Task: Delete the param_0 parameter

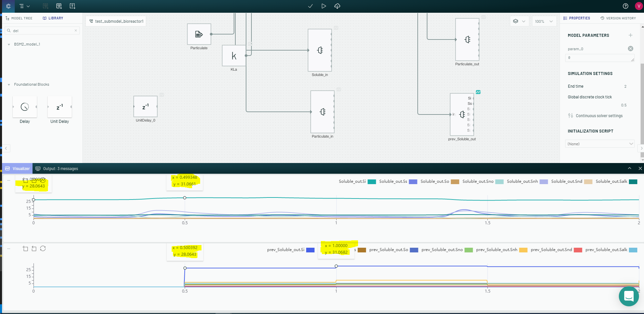Action: [x=631, y=49]
